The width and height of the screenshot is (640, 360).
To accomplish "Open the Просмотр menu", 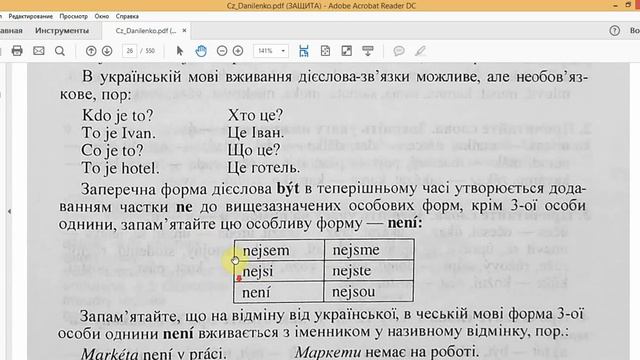I will pyautogui.click(x=73, y=16).
